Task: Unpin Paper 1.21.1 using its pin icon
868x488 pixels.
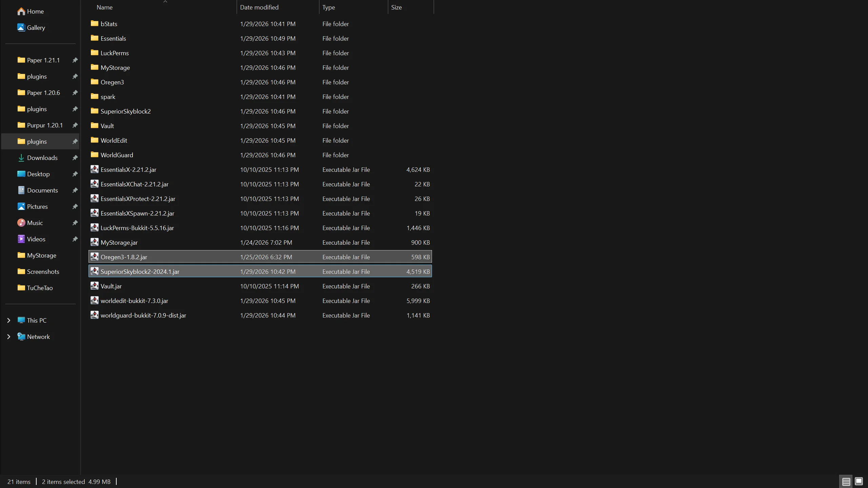Action: click(75, 60)
